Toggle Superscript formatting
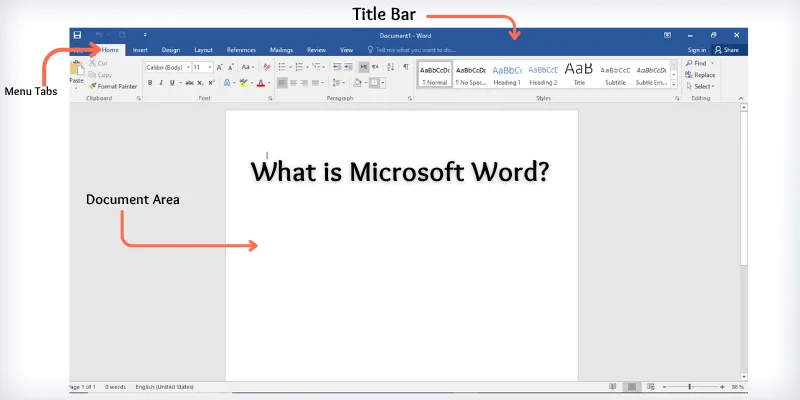 [212, 83]
